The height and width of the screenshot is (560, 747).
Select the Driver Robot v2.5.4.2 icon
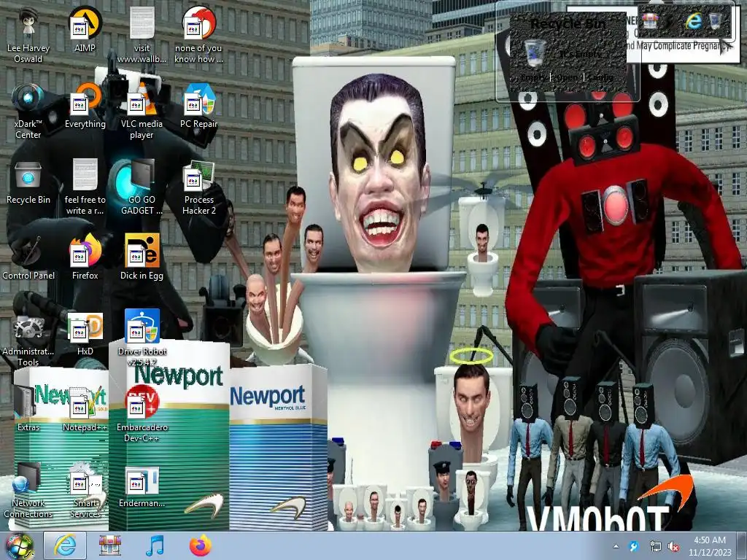click(142, 338)
